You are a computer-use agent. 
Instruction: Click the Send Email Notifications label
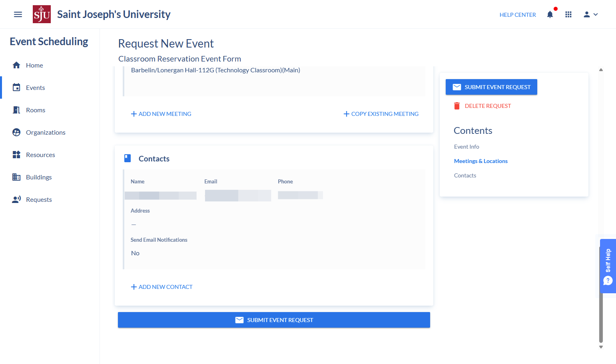point(159,240)
